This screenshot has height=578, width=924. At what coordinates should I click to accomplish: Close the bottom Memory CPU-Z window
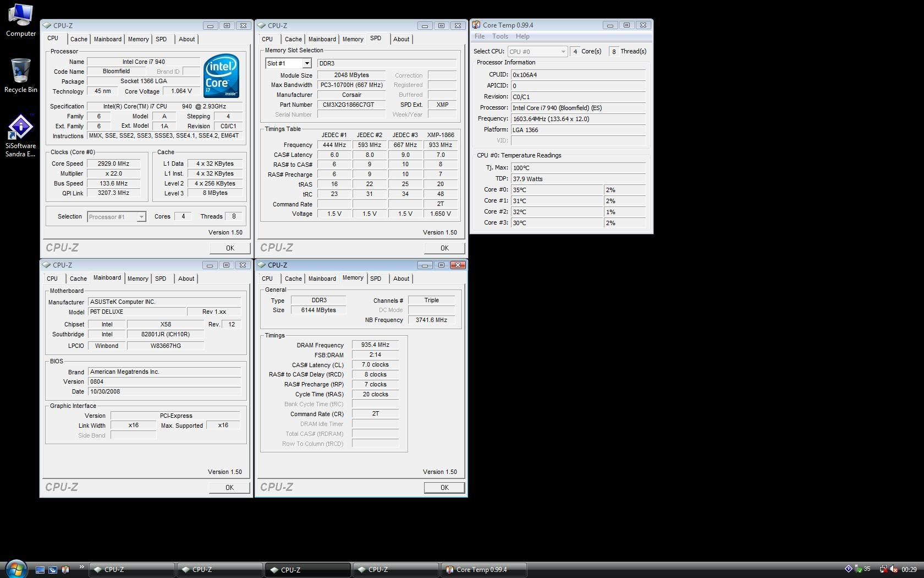click(x=458, y=265)
